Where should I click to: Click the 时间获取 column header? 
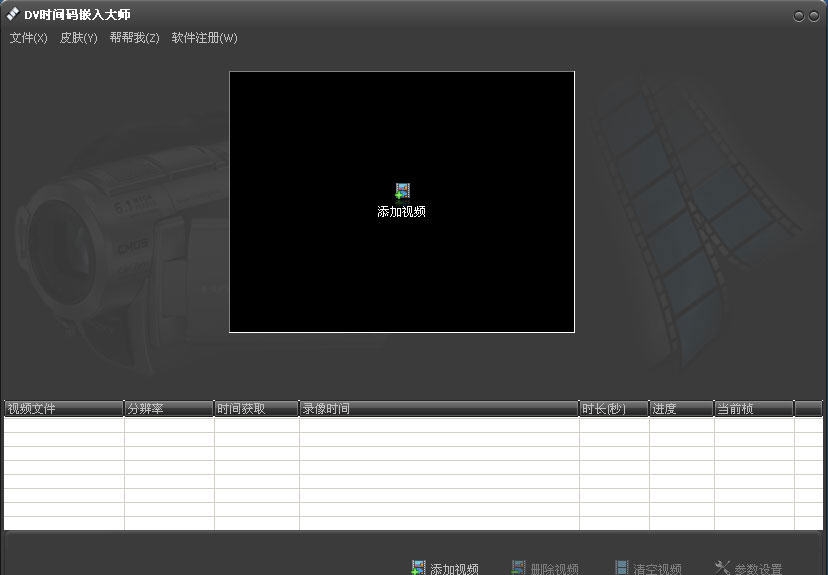257,409
